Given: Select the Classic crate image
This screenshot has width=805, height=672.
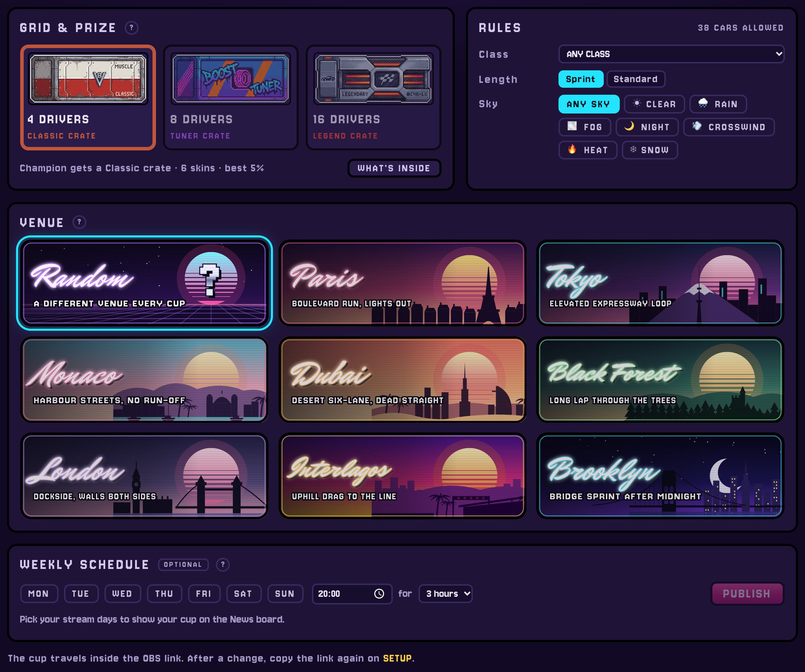Looking at the screenshot, I should (x=88, y=79).
